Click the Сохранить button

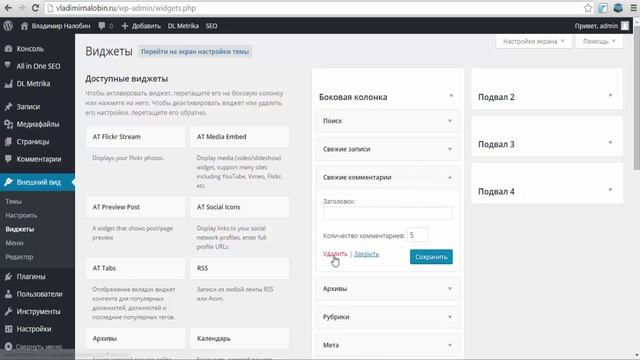(431, 257)
